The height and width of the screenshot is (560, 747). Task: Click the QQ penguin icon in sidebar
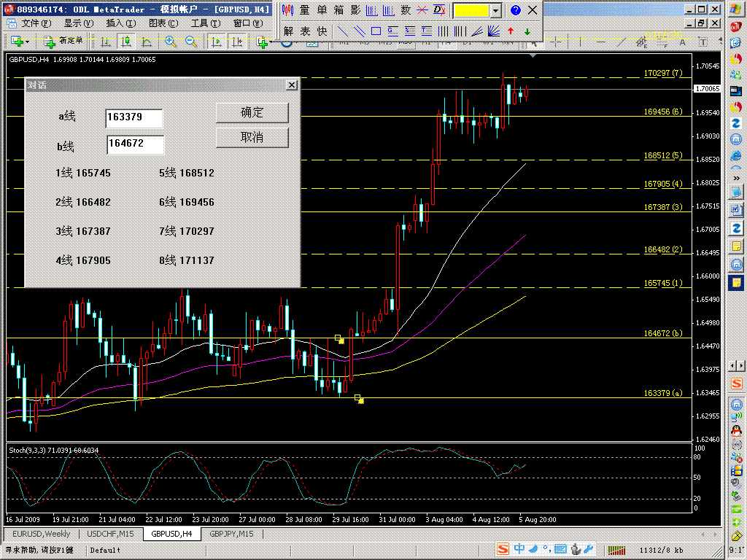pyautogui.click(x=737, y=431)
